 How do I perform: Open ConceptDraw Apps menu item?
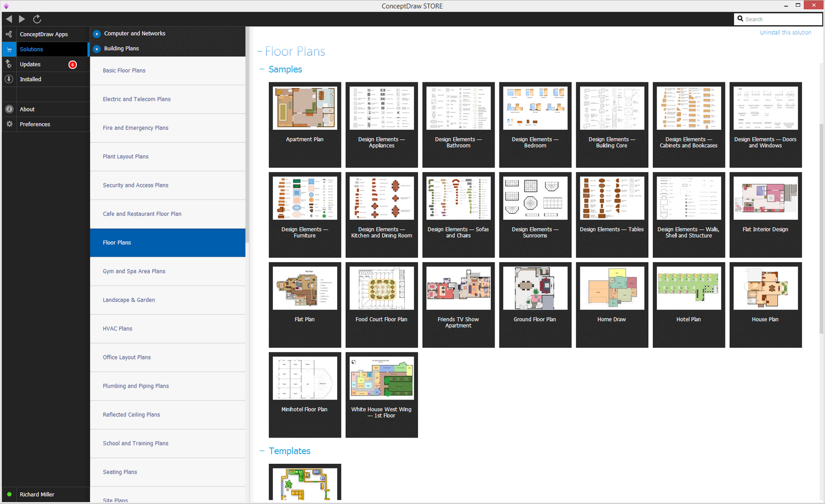tap(44, 34)
